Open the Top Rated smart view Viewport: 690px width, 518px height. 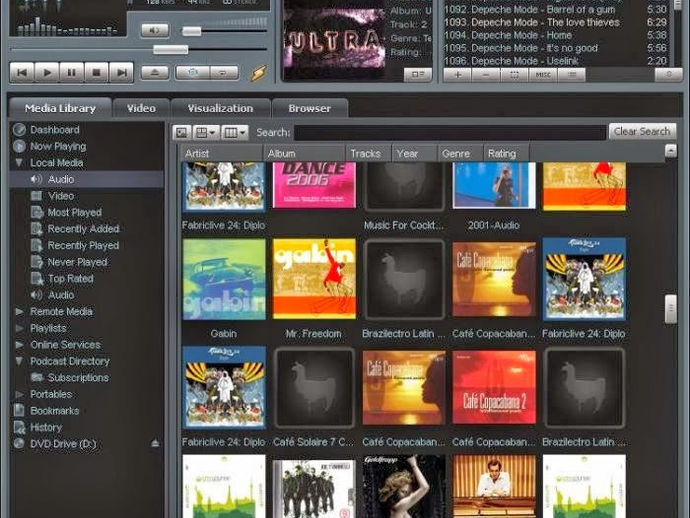70,278
